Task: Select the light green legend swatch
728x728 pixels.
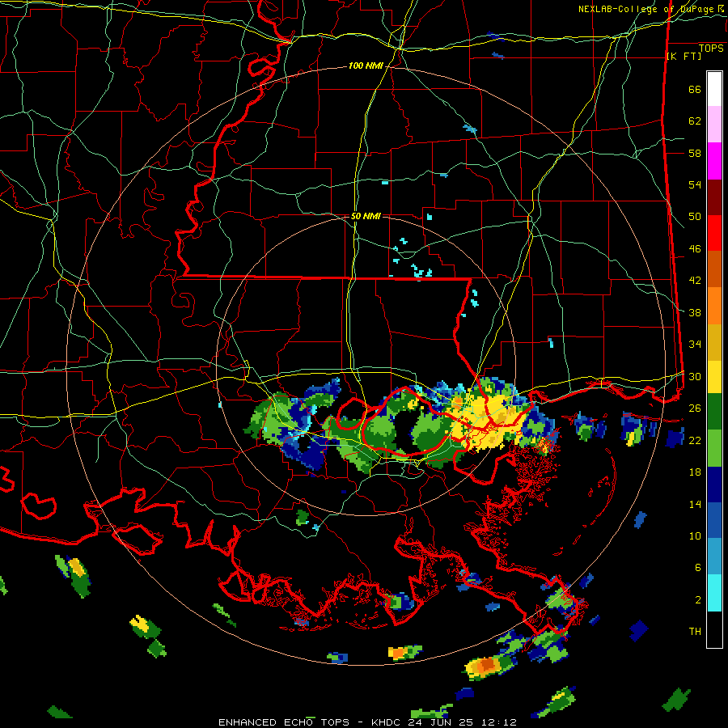Action: [x=714, y=448]
